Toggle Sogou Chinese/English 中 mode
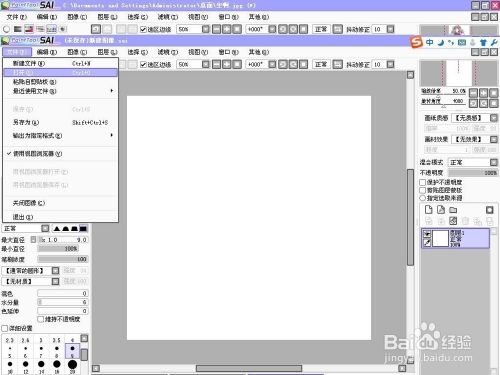Image resolution: width=500 pixels, height=375 pixels. [429, 43]
